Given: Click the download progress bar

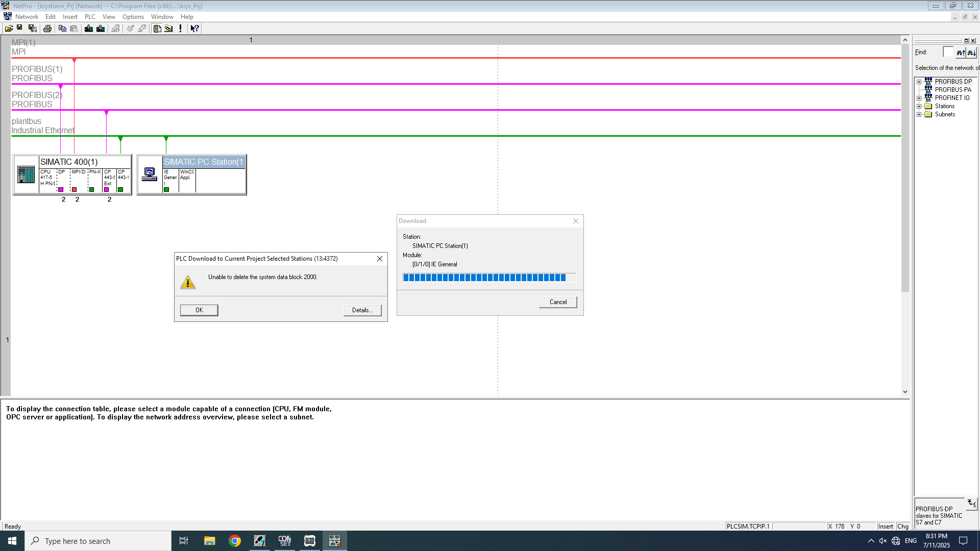Looking at the screenshot, I should click(489, 278).
